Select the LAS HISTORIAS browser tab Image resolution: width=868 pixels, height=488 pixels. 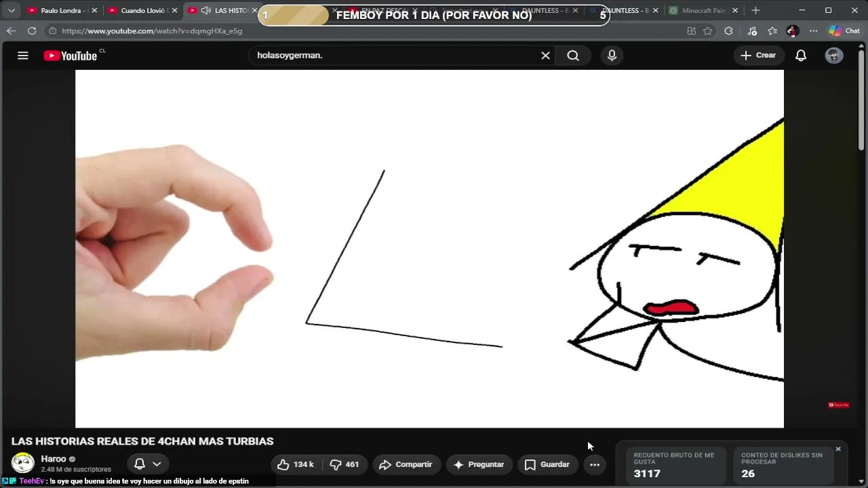[x=221, y=10]
